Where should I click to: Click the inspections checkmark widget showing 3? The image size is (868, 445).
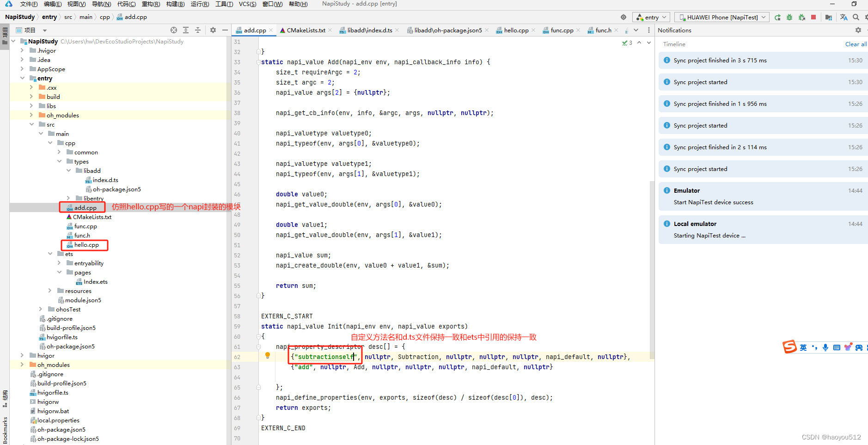click(627, 43)
